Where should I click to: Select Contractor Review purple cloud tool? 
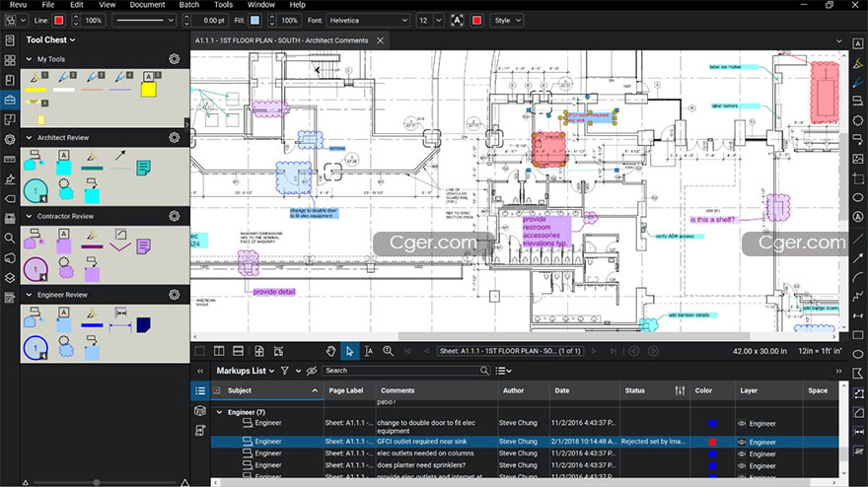65,267
